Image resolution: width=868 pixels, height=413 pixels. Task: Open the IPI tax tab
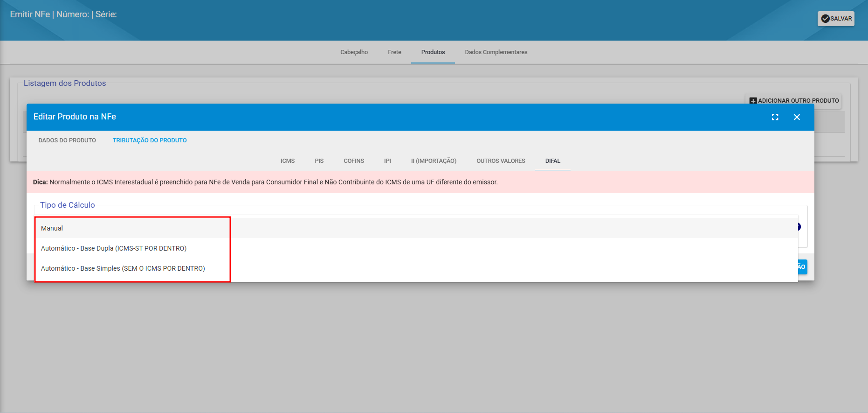click(x=387, y=161)
